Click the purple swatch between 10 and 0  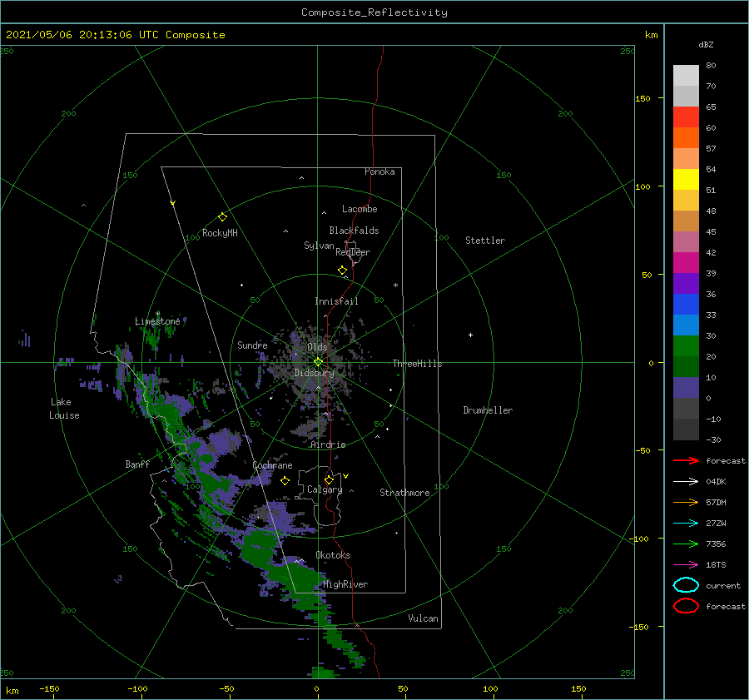click(686, 387)
